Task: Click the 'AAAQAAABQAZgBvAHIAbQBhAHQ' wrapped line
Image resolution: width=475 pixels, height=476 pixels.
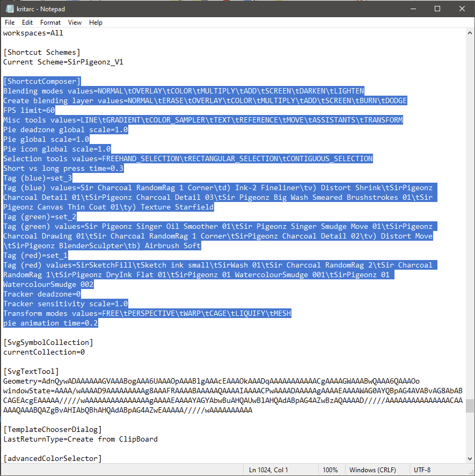Action: (x=128, y=410)
